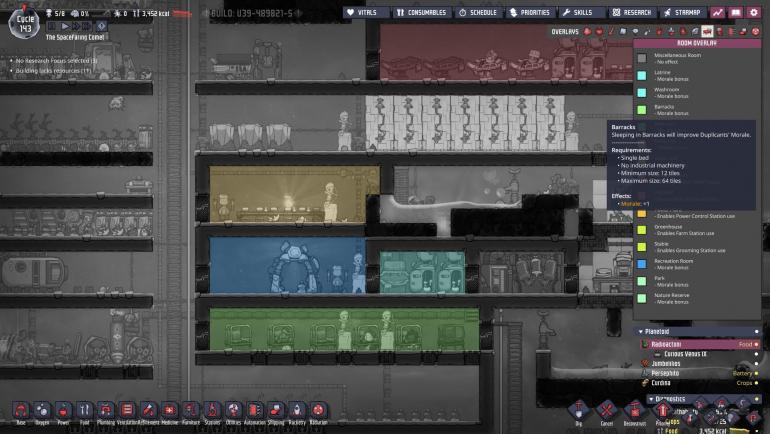Click the Cycle 143 clock

pyautogui.click(x=25, y=24)
